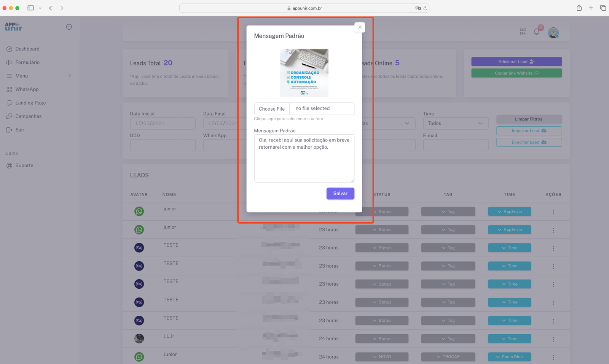Viewport: 609px width, 364px height.
Task: Click the Choose File button
Action: [x=272, y=109]
